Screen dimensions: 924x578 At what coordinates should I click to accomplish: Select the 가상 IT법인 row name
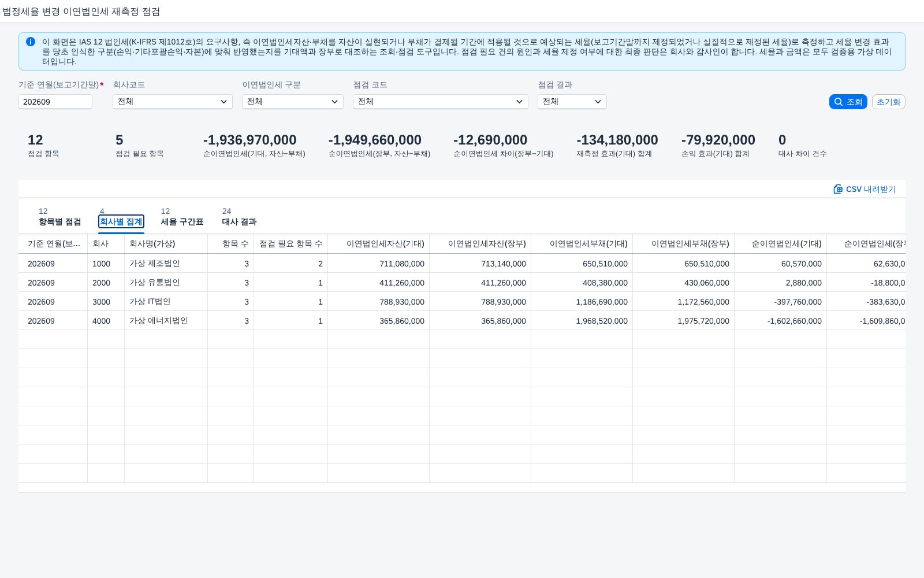150,302
